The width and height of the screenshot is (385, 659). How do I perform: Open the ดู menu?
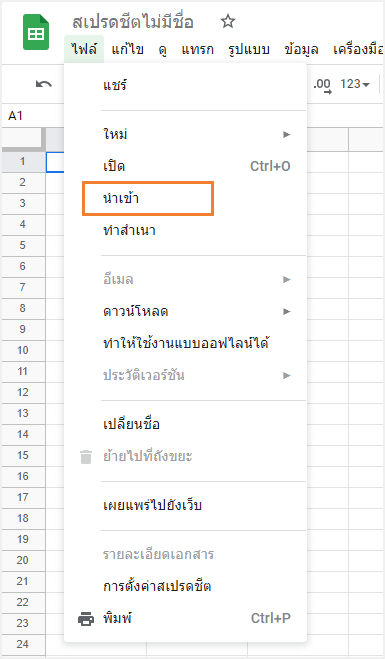(x=162, y=50)
